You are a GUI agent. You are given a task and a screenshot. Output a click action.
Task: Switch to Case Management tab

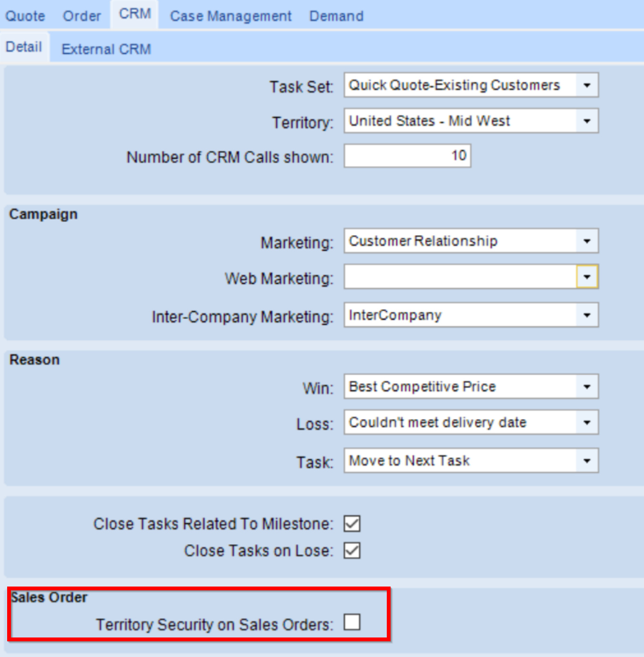tap(231, 16)
